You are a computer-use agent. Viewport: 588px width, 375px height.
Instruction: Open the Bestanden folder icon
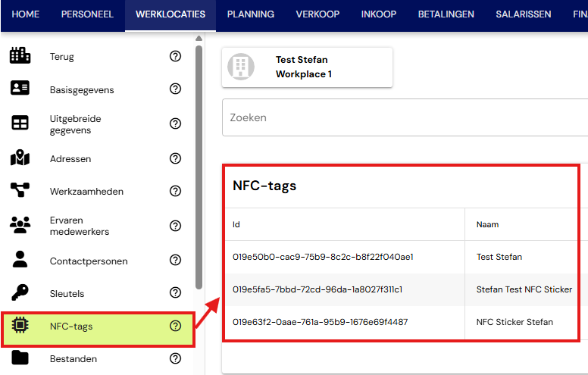point(20,358)
